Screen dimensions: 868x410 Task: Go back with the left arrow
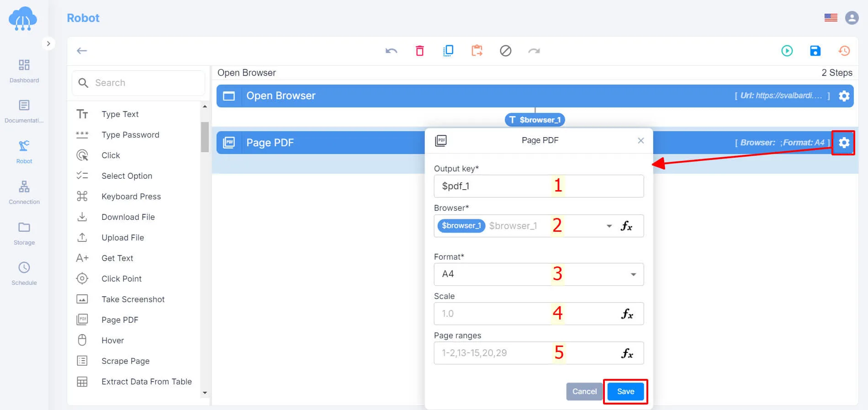point(82,51)
